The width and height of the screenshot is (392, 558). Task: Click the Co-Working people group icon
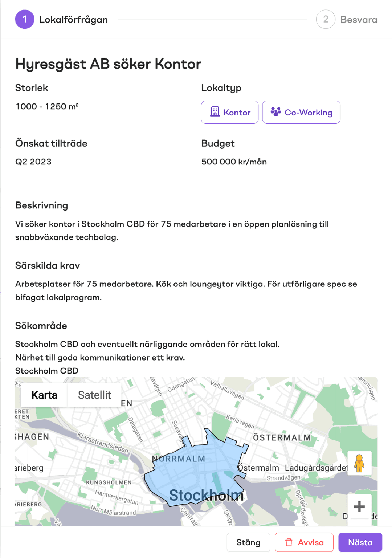[x=276, y=112]
